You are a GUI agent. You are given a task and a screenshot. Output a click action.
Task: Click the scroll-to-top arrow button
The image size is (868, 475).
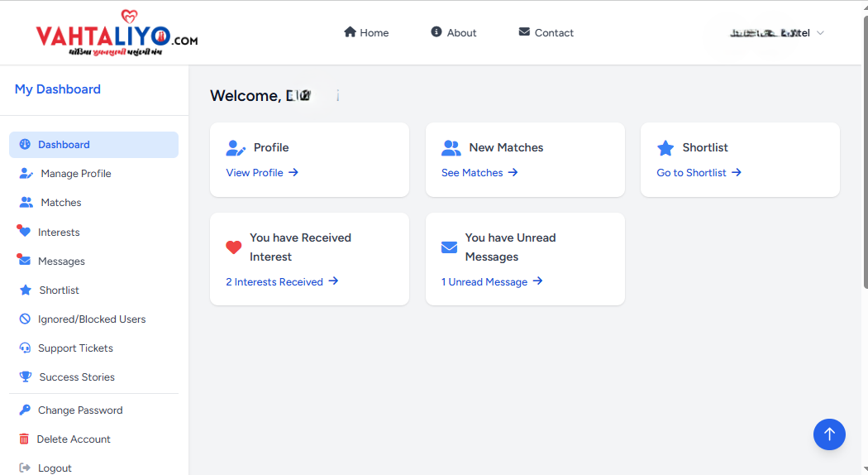pyautogui.click(x=829, y=434)
